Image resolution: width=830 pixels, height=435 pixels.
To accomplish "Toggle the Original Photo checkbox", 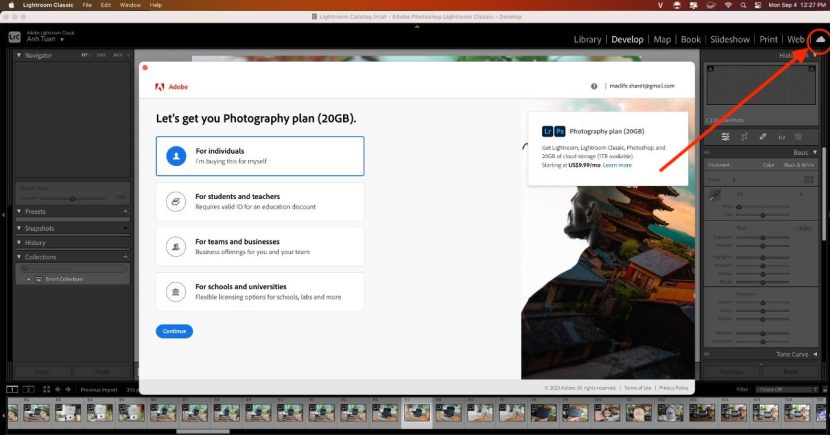I will [708, 120].
